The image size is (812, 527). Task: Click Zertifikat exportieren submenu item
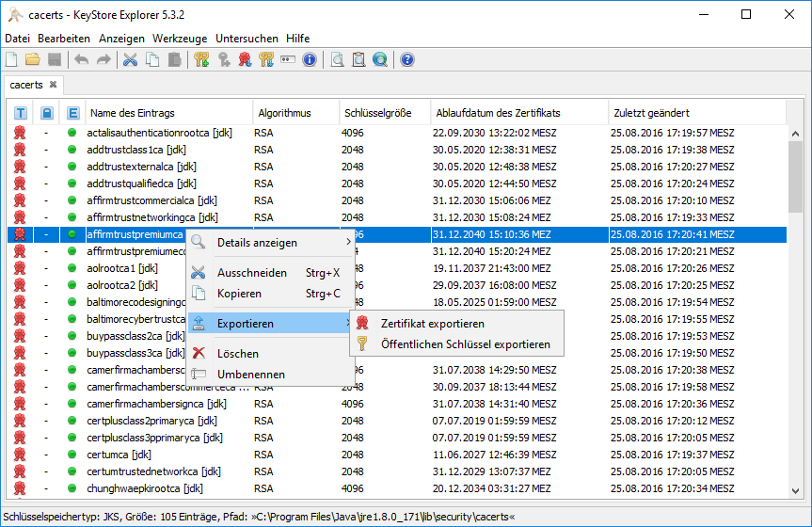click(x=456, y=324)
